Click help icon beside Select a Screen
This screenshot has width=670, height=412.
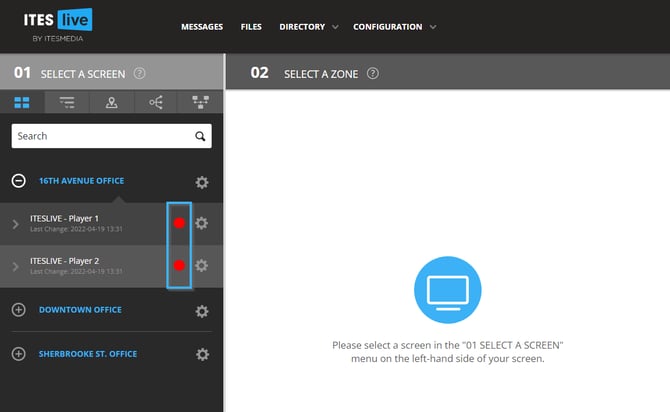[140, 73]
